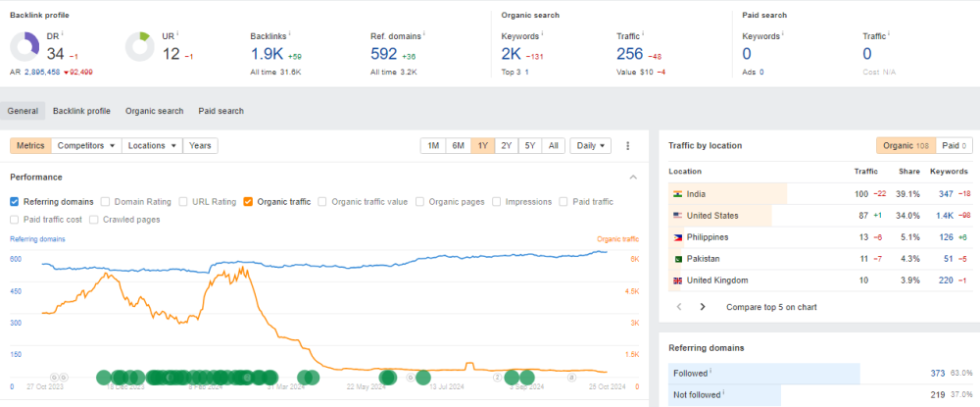Click the chart marker labeled a
The height and width of the screenshot is (407, 980).
[x=570, y=377]
